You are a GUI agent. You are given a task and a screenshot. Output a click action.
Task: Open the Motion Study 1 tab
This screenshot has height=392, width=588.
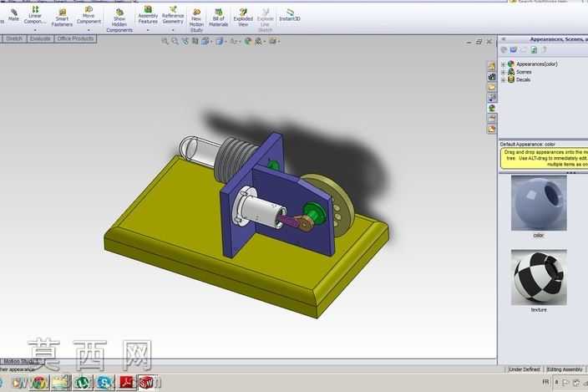22,362
